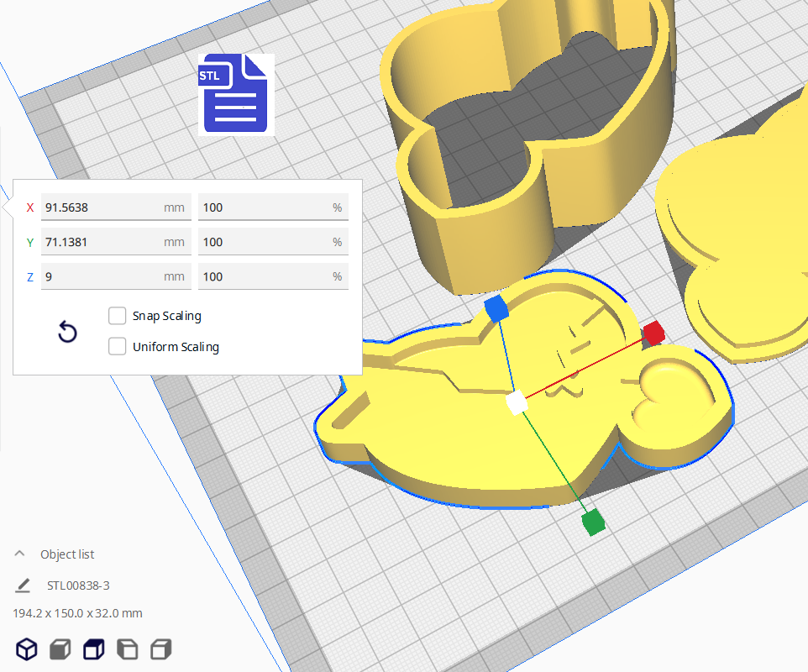Screen dimensions: 808x672
Task: Click the blue Z-axis scale handle
Action: tap(497, 308)
